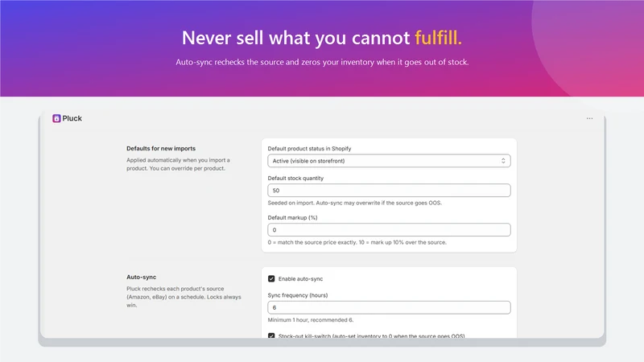This screenshot has height=362, width=644.
Task: Click the 'Minimum 1 hour, recommended 6.' hint
Action: tap(311, 320)
